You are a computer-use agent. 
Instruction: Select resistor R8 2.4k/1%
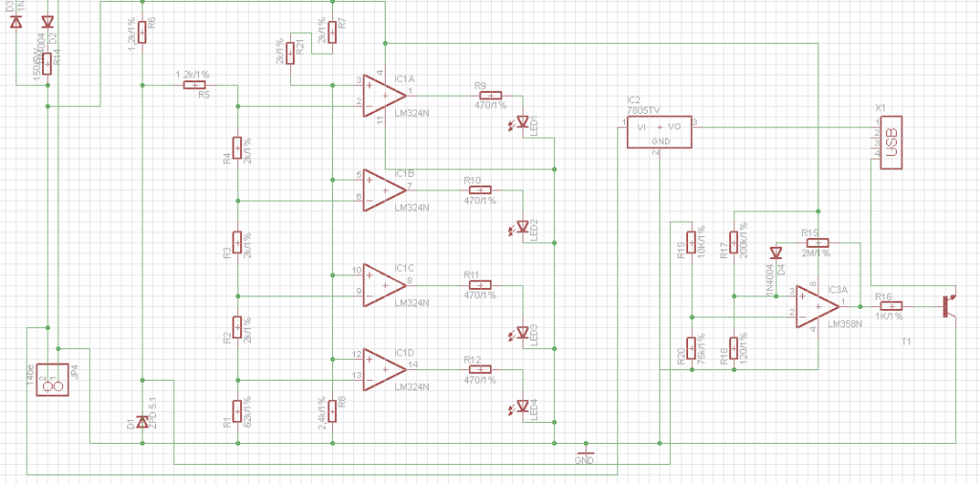pos(332,411)
